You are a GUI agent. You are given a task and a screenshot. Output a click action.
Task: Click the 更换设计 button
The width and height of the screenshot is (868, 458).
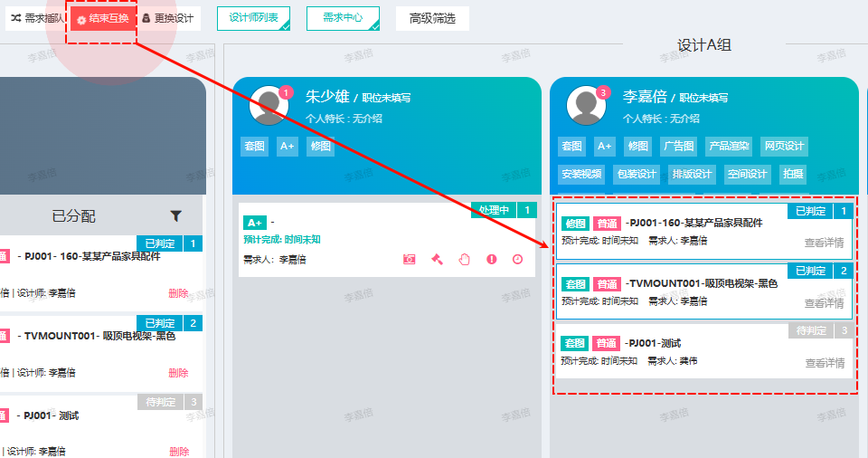tap(168, 18)
